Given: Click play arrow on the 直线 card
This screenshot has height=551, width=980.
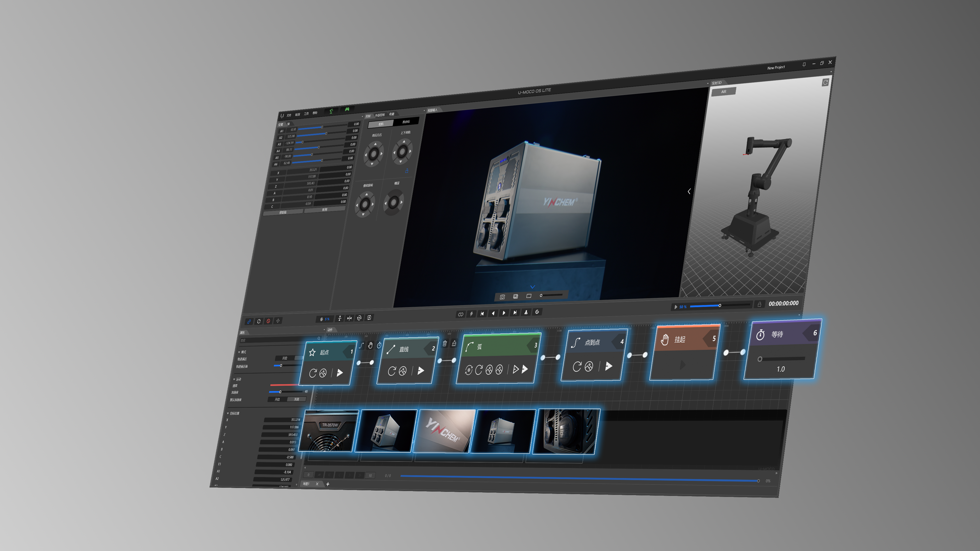Looking at the screenshot, I should point(421,370).
